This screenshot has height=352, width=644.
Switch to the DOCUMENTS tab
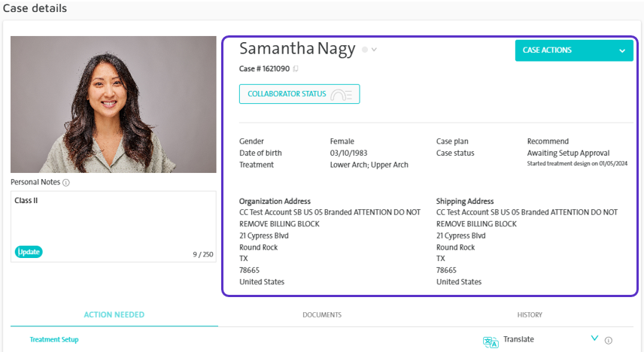click(x=322, y=315)
